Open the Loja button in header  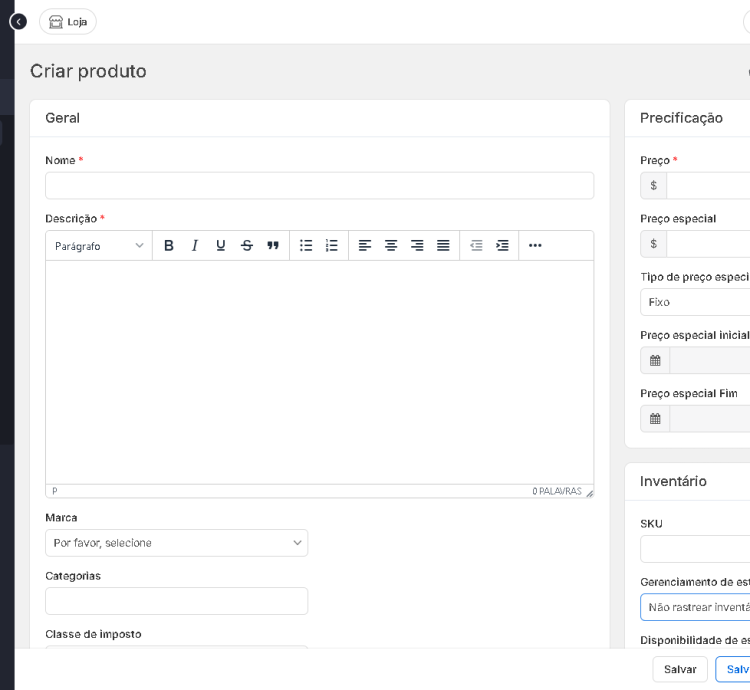(68, 21)
